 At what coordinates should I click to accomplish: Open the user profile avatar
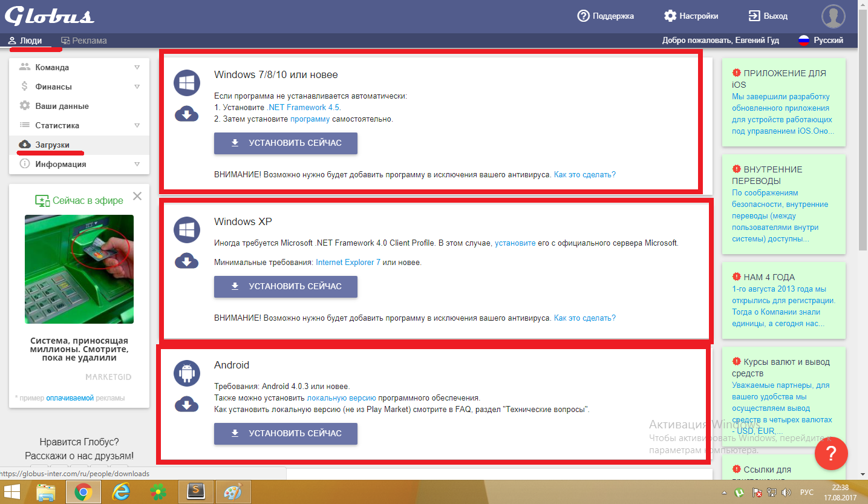click(833, 16)
